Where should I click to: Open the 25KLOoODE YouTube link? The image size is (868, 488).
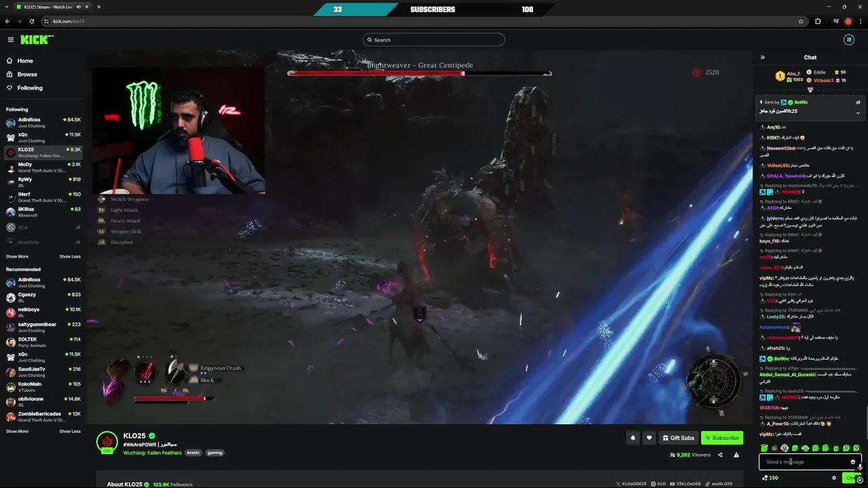coord(685,484)
